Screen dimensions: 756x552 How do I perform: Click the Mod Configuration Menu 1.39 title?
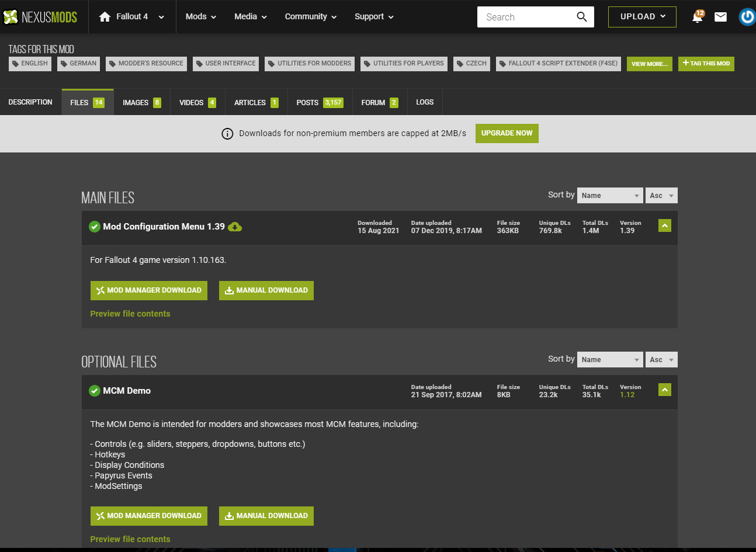click(164, 227)
